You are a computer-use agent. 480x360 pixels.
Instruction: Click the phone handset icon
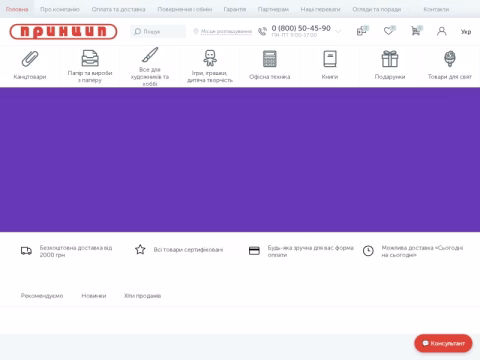(x=263, y=31)
